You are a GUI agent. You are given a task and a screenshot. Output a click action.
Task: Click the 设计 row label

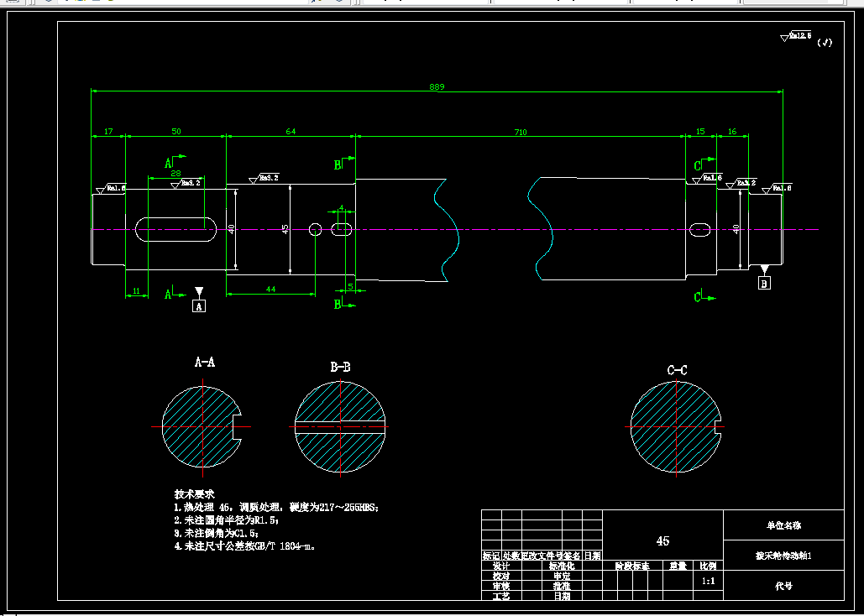pos(501,566)
